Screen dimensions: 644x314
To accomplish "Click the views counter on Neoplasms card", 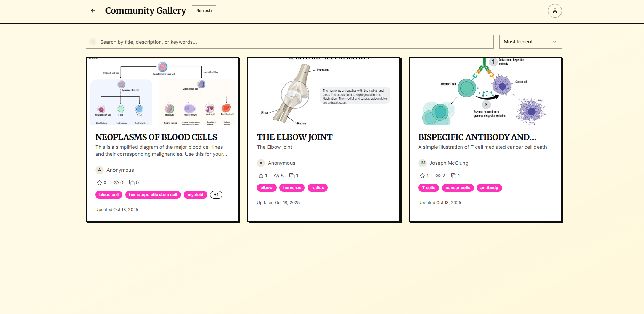I will pyautogui.click(x=117, y=182).
